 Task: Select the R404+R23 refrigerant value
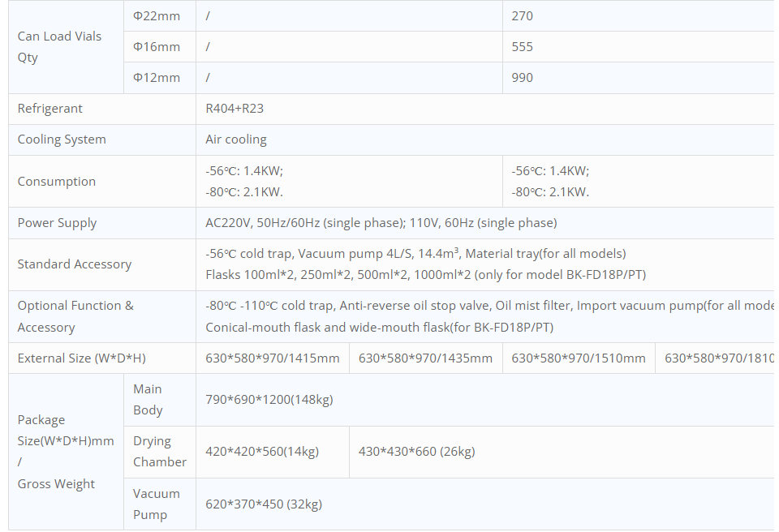(x=235, y=109)
